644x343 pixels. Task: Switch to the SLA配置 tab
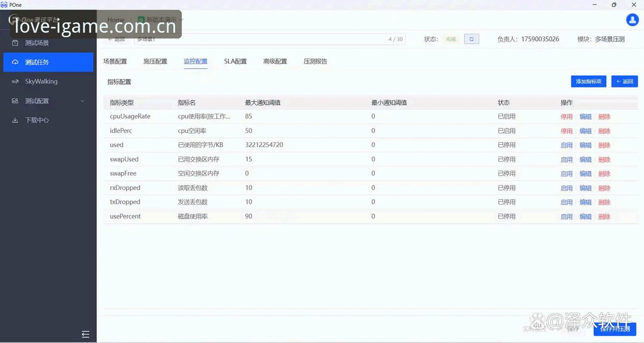236,61
